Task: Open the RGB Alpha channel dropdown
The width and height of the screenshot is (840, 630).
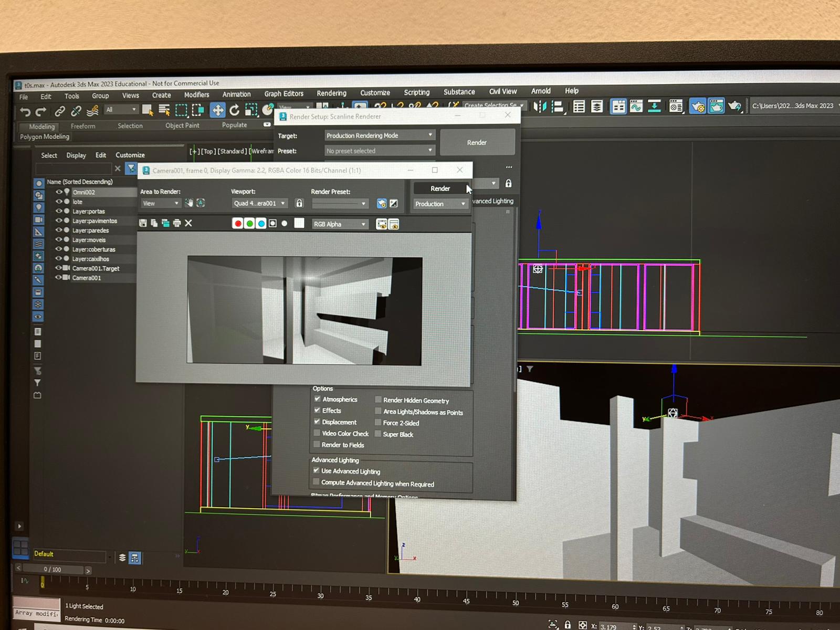Action: pos(340,224)
